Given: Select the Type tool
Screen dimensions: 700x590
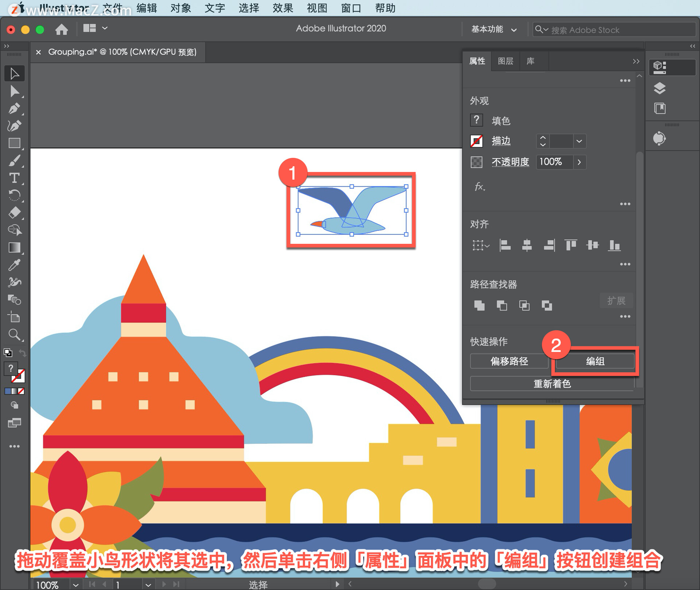Looking at the screenshot, I should tap(15, 178).
